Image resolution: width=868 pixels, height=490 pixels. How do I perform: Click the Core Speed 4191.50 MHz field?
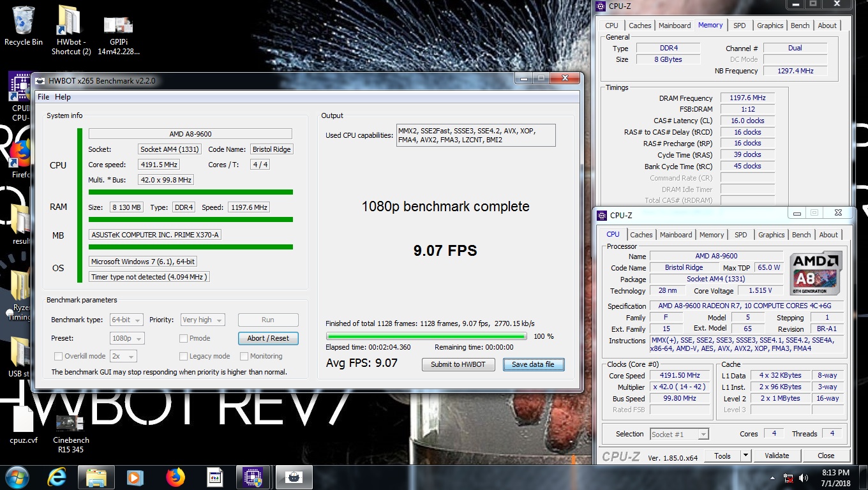[681, 376]
